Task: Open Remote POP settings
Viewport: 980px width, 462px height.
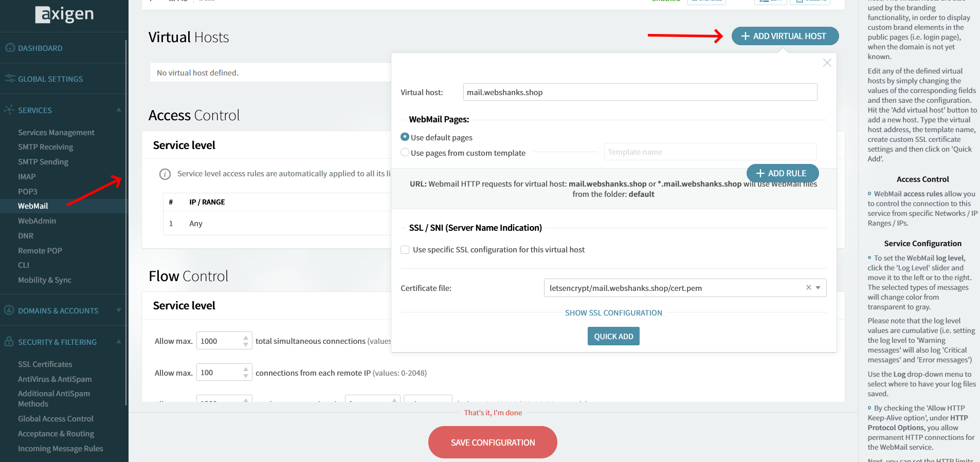Action: (40, 251)
